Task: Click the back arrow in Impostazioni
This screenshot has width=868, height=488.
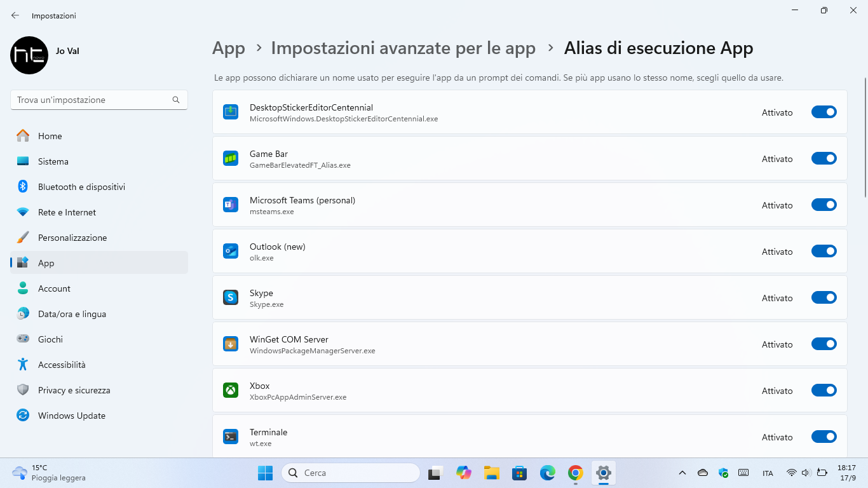Action: (x=15, y=15)
